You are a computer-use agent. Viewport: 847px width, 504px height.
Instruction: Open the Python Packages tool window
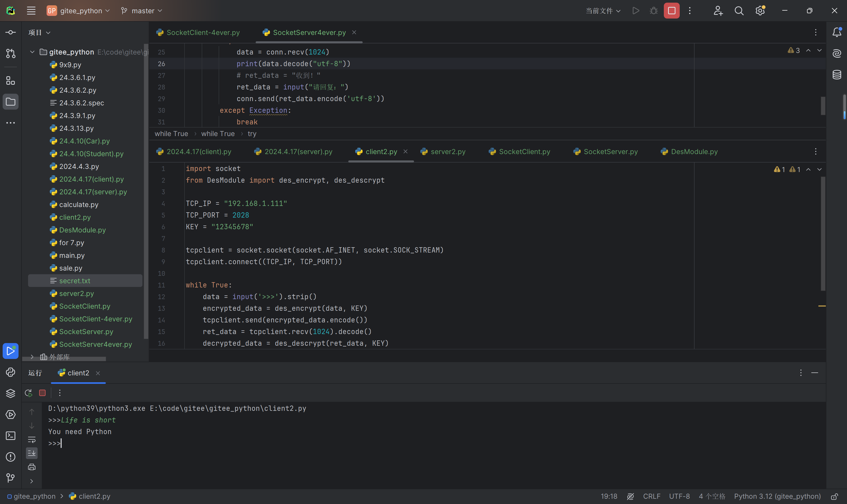pyautogui.click(x=11, y=393)
